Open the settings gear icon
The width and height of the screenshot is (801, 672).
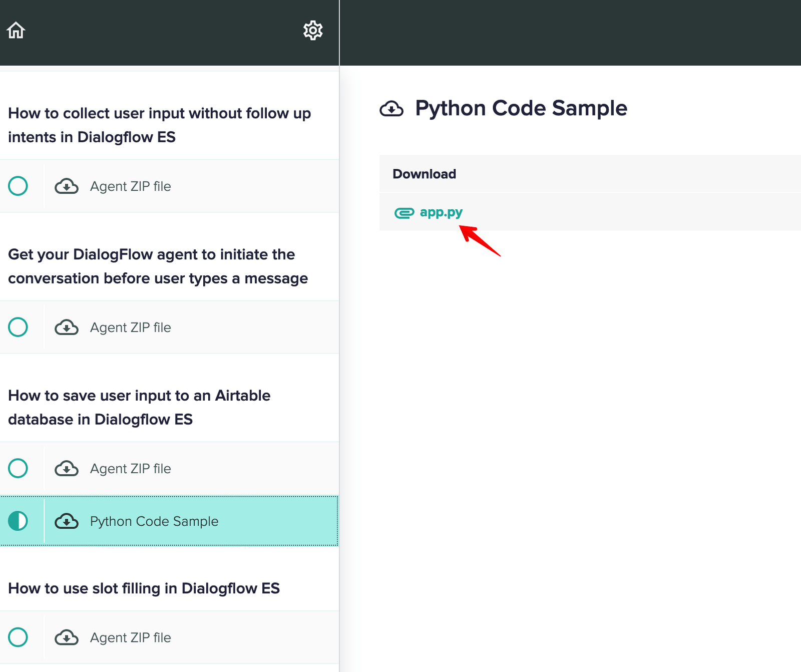pos(313,30)
